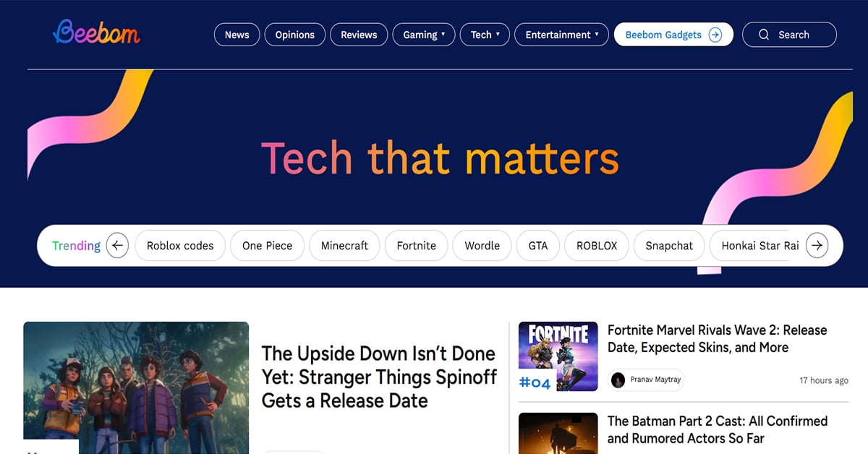
Task: Click the trending right arrow icon
Action: pyautogui.click(x=817, y=246)
